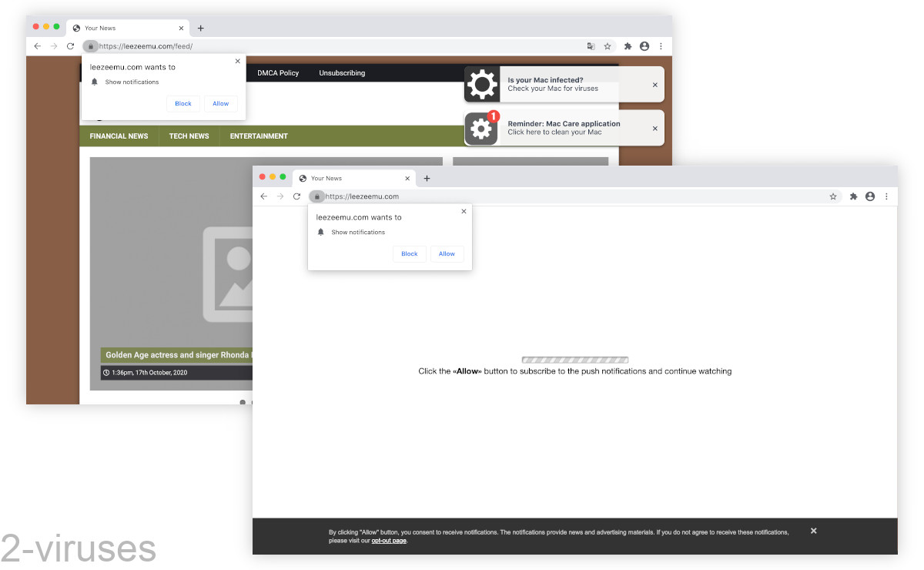The height and width of the screenshot is (570, 924).
Task: Click the site info padlock beside leezeemu.com
Action: pyautogui.click(x=316, y=196)
